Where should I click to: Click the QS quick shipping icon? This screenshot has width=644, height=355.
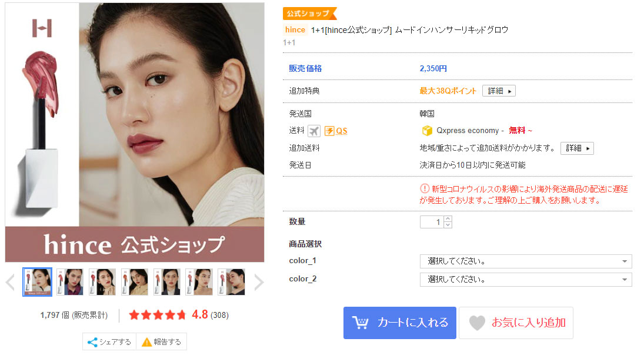[x=336, y=131]
